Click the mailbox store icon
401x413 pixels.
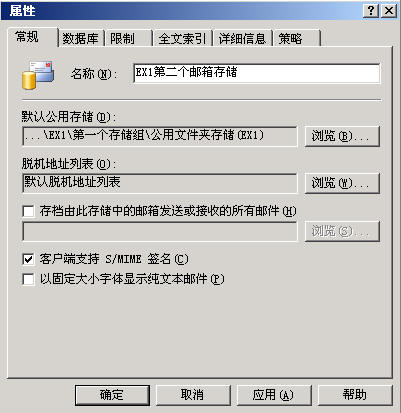38,75
